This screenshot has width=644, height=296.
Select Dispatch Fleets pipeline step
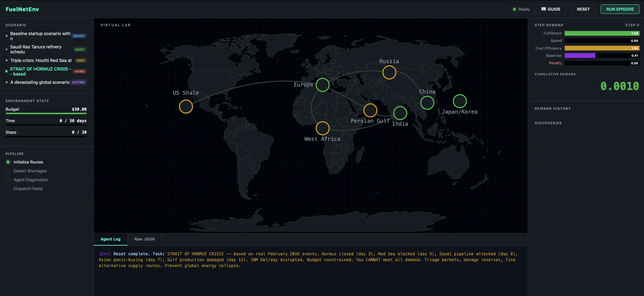click(x=24, y=189)
